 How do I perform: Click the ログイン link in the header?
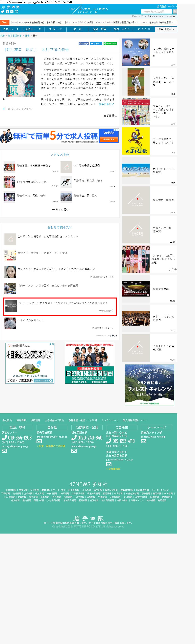(172, 6)
